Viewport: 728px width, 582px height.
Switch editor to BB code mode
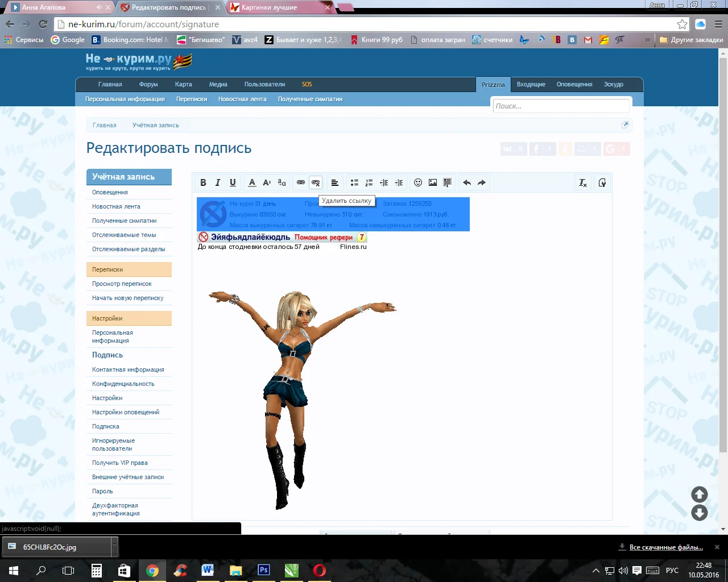click(x=602, y=182)
